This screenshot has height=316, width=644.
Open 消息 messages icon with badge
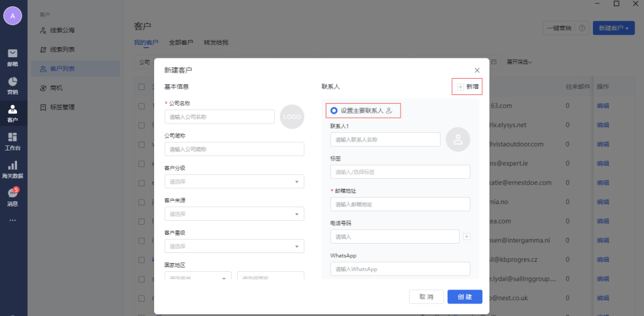(x=13, y=196)
